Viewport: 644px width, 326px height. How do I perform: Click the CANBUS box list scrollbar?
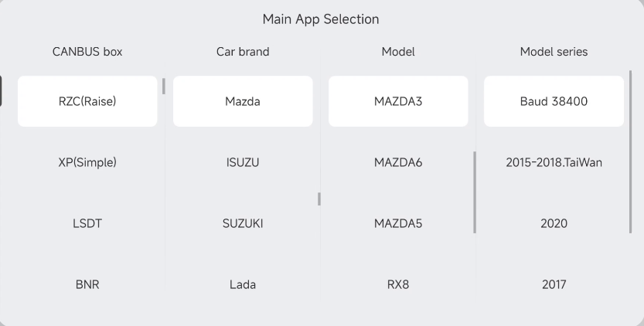click(163, 86)
